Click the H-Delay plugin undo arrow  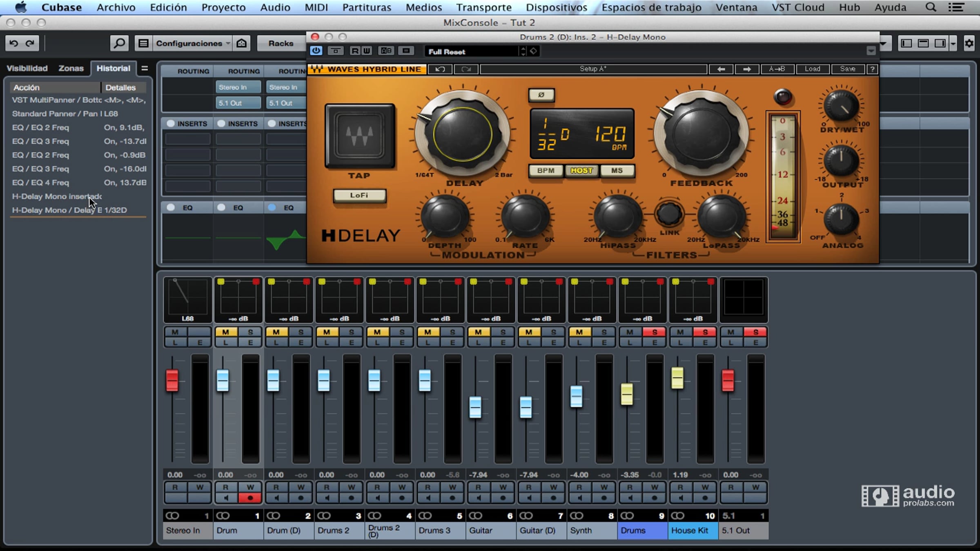coord(440,69)
